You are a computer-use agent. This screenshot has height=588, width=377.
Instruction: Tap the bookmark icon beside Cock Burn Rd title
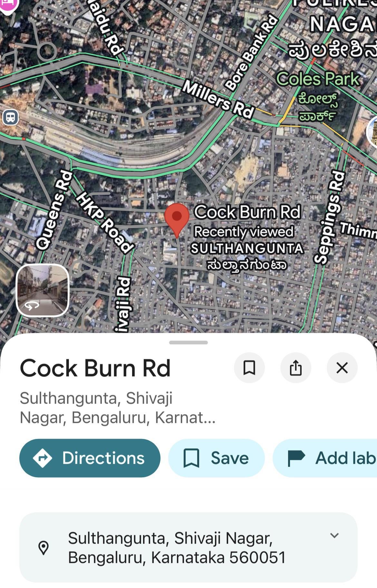249,368
